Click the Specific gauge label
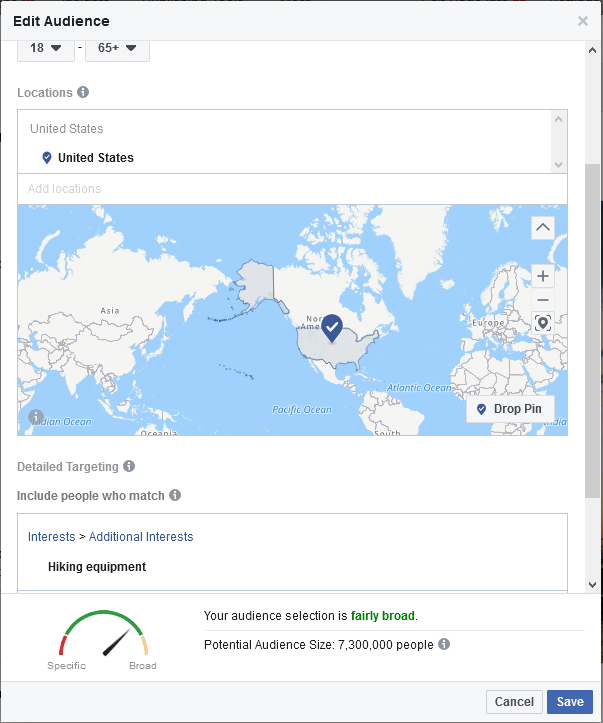603x723 pixels. click(66, 665)
